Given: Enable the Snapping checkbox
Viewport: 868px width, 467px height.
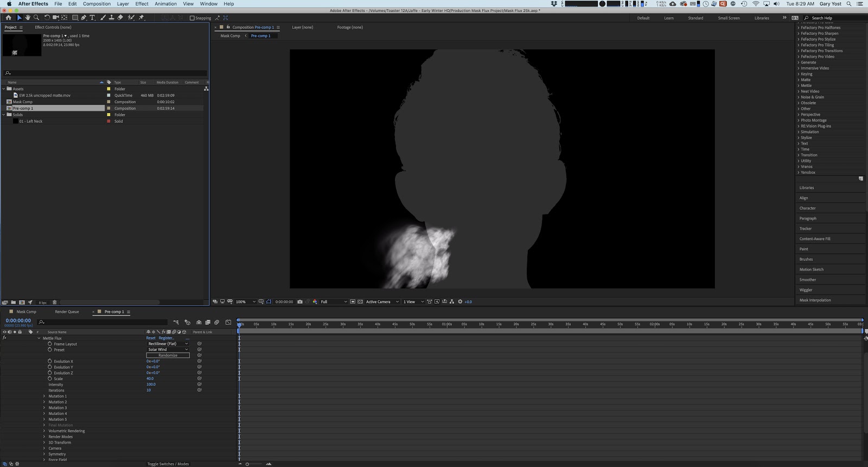Looking at the screenshot, I should (x=192, y=18).
